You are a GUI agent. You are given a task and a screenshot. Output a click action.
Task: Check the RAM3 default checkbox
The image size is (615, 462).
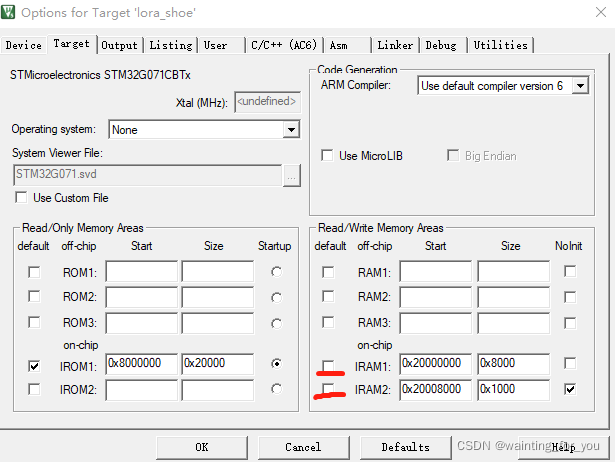[328, 322]
